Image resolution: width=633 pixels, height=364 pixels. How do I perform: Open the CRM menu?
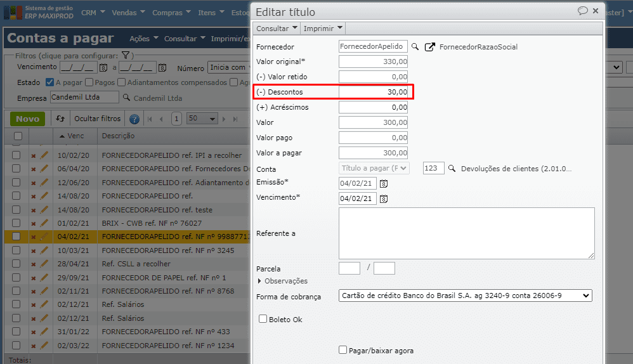coord(93,13)
